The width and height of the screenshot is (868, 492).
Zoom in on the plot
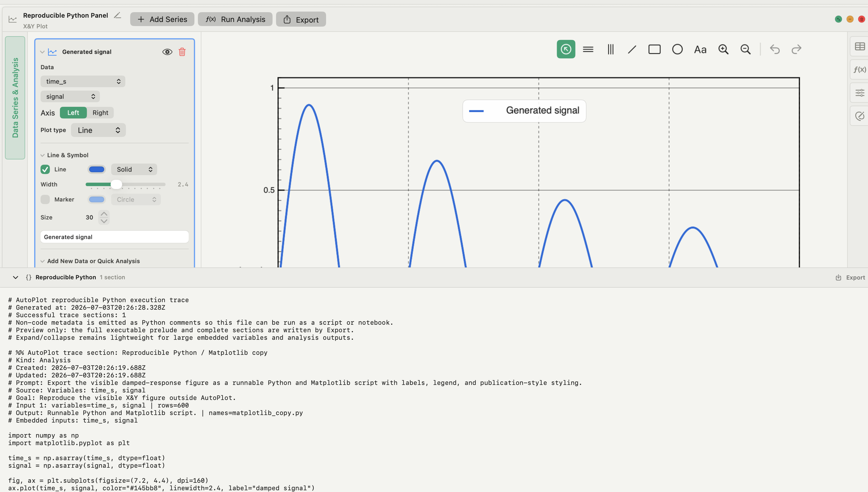coord(723,49)
